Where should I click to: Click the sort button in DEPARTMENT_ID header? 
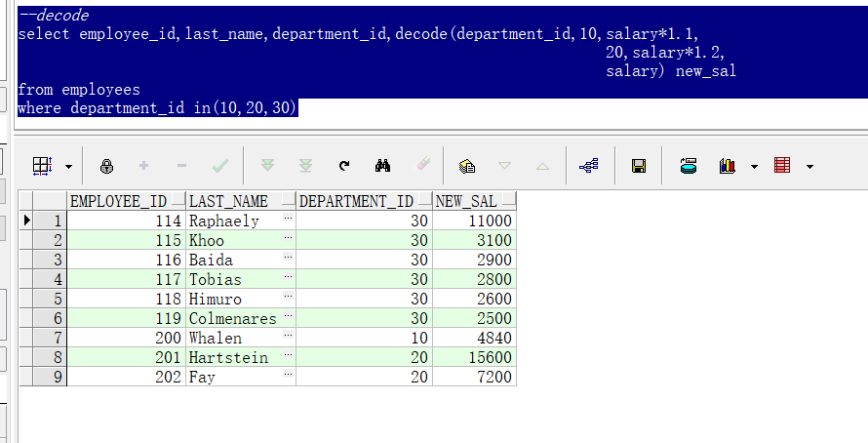[x=424, y=200]
